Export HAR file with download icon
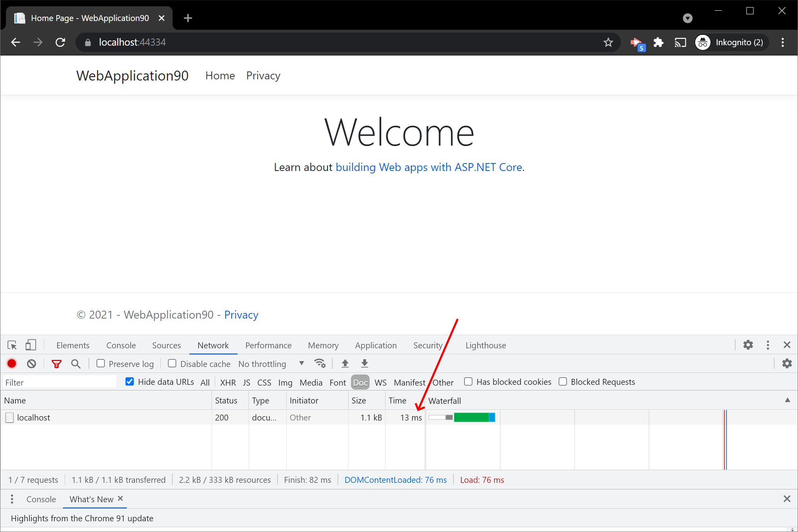Image resolution: width=798 pixels, height=532 pixels. pyautogui.click(x=364, y=363)
